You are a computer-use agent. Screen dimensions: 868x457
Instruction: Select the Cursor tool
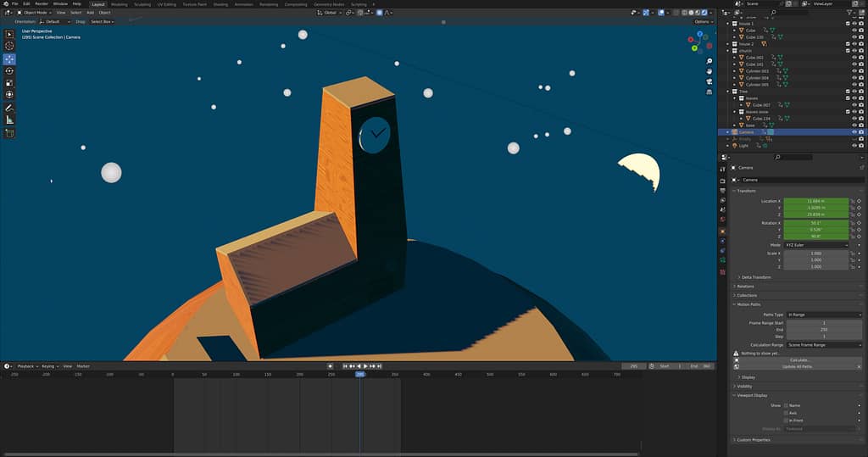click(x=9, y=46)
